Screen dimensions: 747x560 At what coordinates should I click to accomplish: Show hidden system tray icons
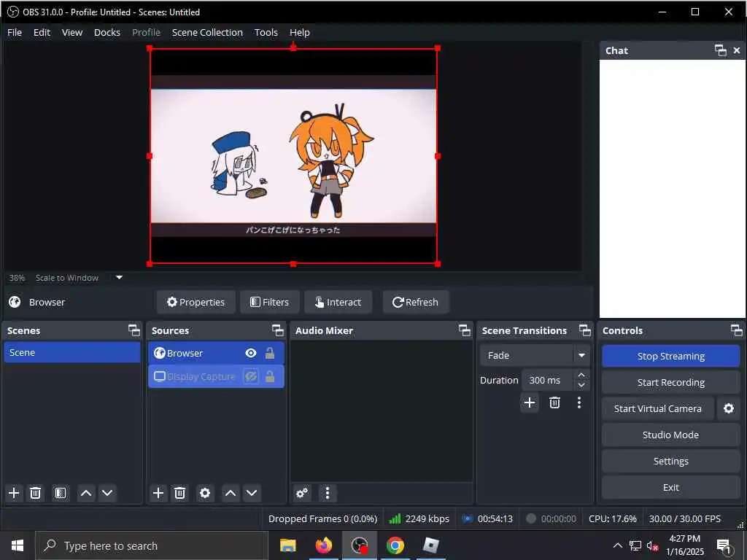tap(617, 545)
